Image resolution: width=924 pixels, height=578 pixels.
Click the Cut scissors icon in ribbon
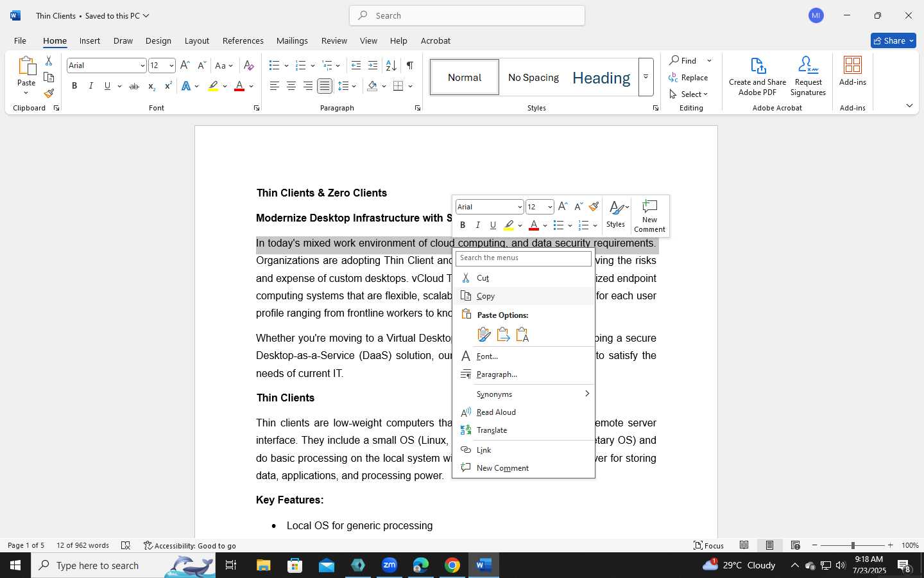[x=49, y=61]
